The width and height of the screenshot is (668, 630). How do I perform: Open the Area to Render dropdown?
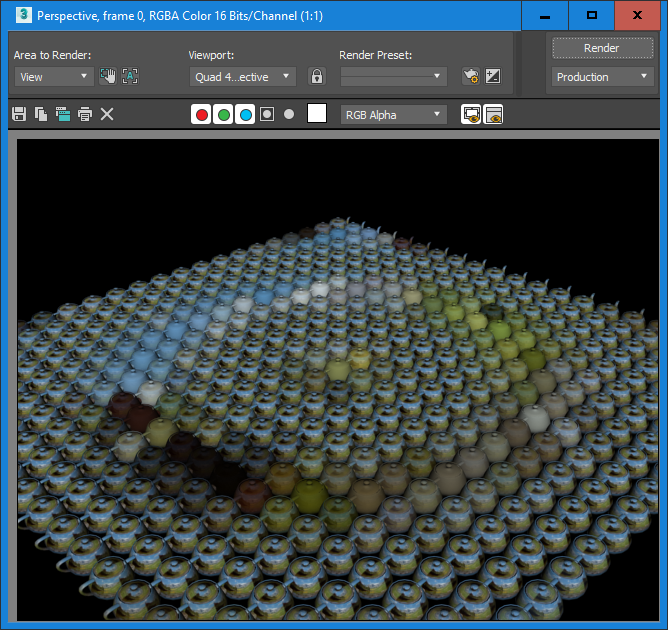[x=54, y=77]
